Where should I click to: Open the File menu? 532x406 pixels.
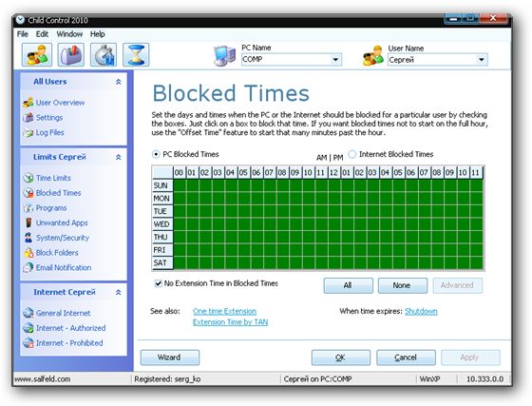(x=23, y=34)
